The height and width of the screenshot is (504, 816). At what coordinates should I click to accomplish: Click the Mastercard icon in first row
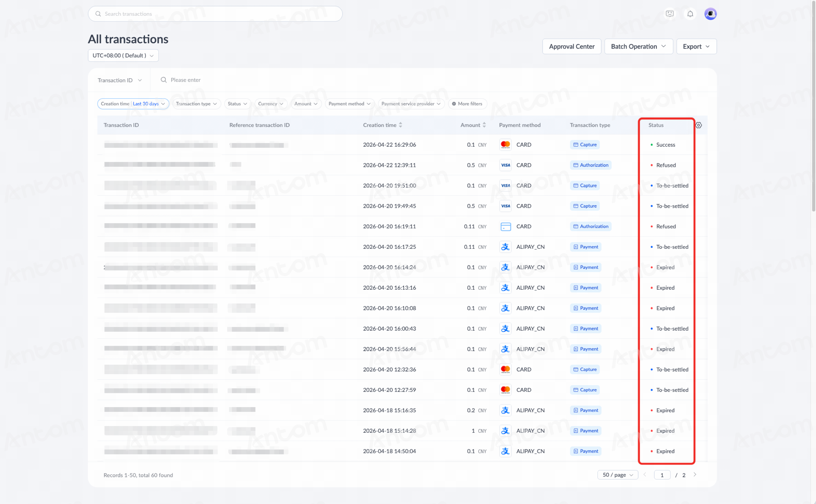tap(505, 145)
